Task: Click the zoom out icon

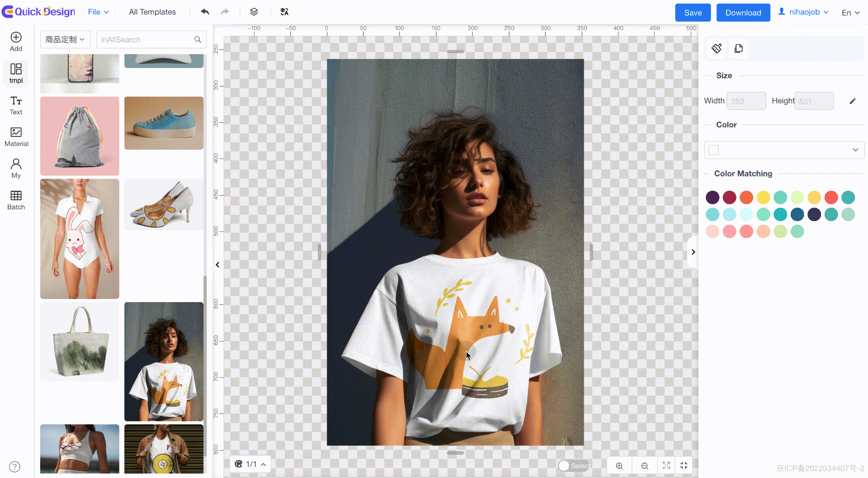Action: click(x=645, y=466)
